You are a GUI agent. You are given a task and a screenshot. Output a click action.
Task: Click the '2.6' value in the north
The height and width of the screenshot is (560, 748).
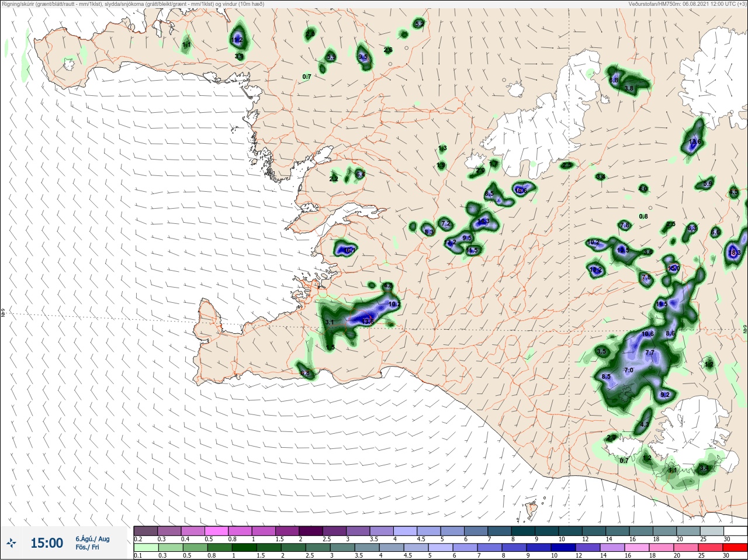(388, 50)
